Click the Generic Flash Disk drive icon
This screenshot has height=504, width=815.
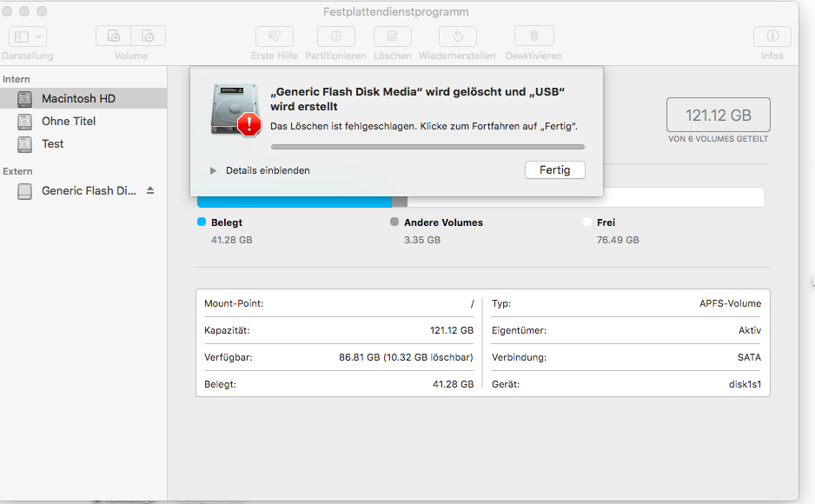click(24, 190)
